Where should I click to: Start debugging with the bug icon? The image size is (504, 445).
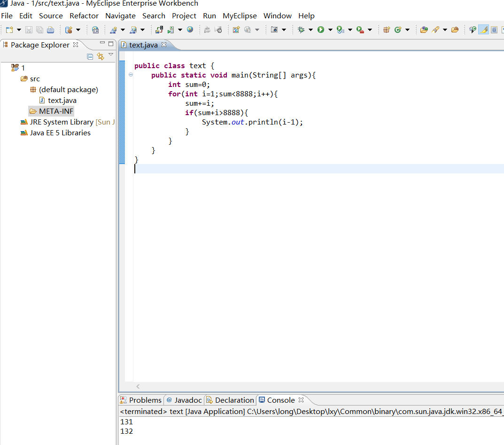301,30
